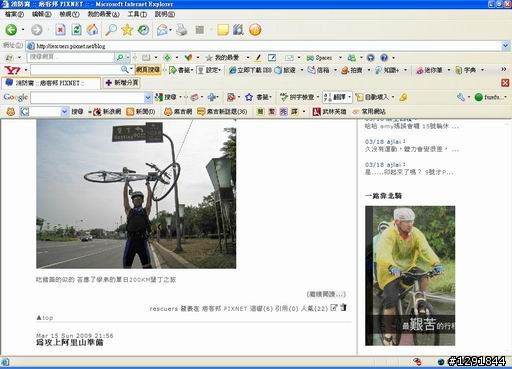512x369 pixels.
Task: Click the 簡 simplified conversion icon
Action: click(260, 112)
